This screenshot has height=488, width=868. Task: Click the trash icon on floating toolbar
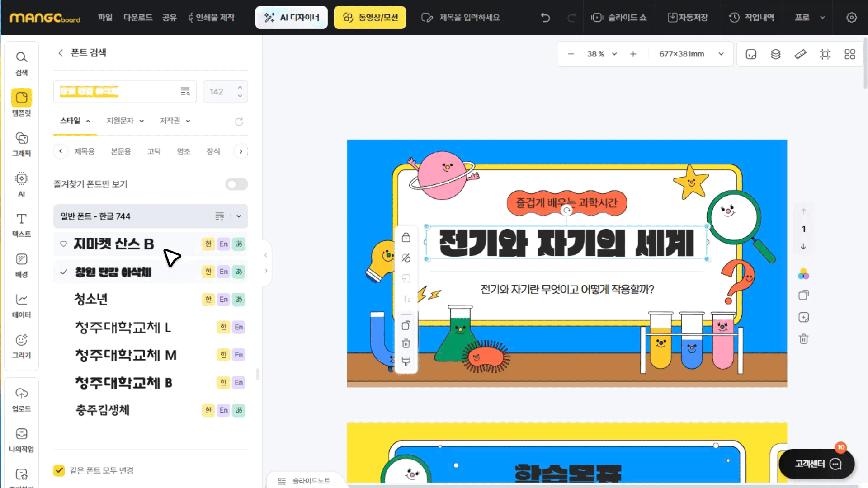pyautogui.click(x=406, y=344)
